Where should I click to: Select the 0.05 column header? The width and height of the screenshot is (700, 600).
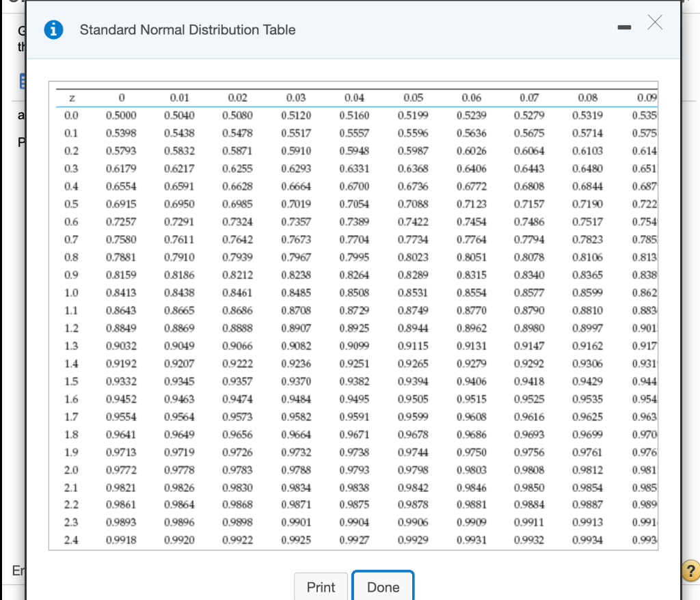tap(414, 98)
